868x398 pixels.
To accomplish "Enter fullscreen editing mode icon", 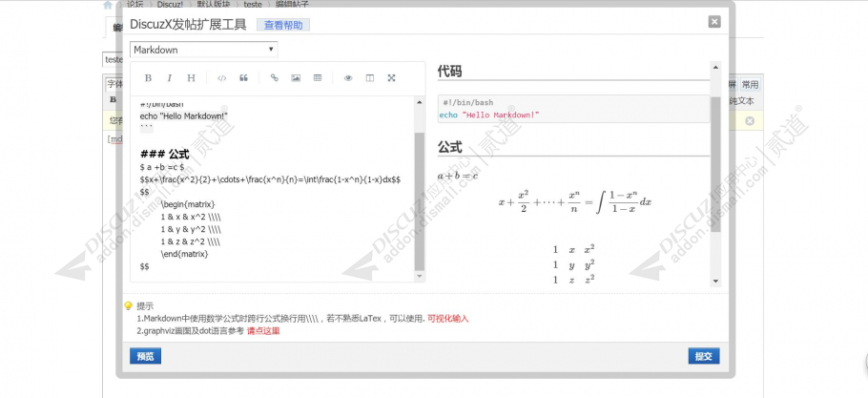I will pyautogui.click(x=391, y=78).
